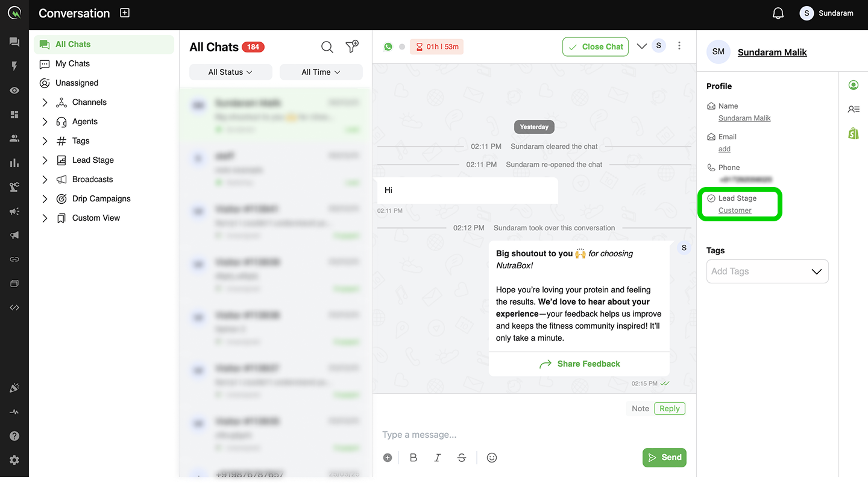
Task: Open the All Time filter dropdown
Action: (321, 72)
